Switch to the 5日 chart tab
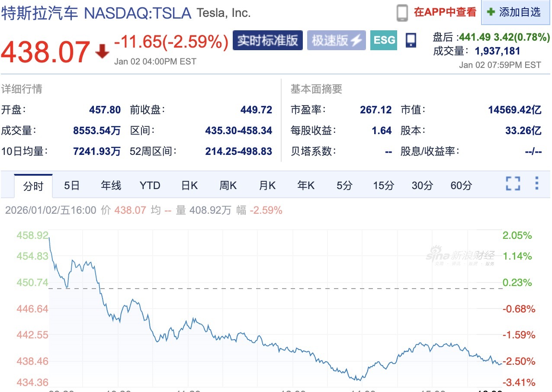Screen dimensions: 552x392 pyautogui.click(x=72, y=186)
